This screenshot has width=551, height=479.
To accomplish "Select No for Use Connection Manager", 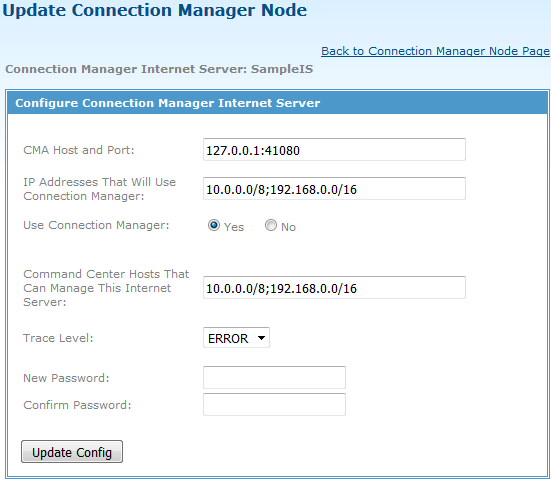I will pyautogui.click(x=271, y=225).
